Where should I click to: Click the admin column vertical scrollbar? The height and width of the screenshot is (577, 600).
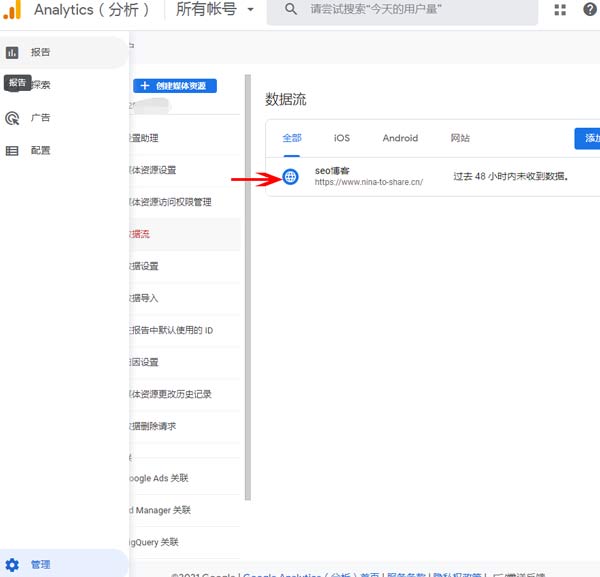point(248,287)
